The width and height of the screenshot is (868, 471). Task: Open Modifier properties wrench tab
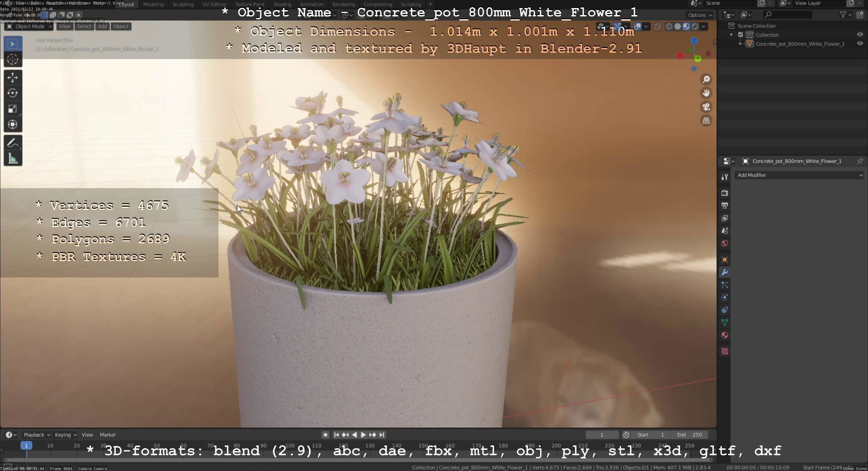[x=725, y=272]
